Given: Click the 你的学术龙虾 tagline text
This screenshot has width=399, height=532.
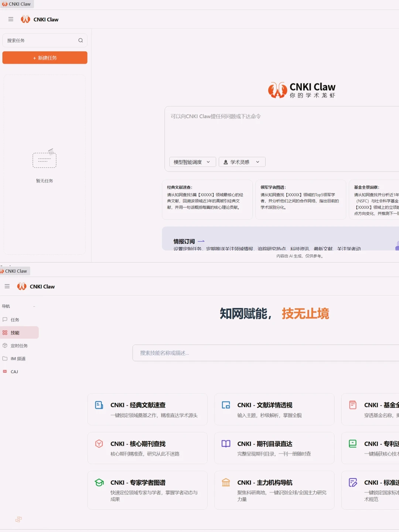Looking at the screenshot, I should 313,95.
